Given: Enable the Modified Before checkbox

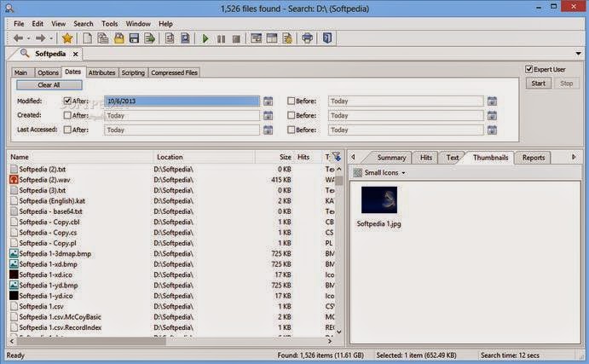Looking at the screenshot, I should pos(291,101).
